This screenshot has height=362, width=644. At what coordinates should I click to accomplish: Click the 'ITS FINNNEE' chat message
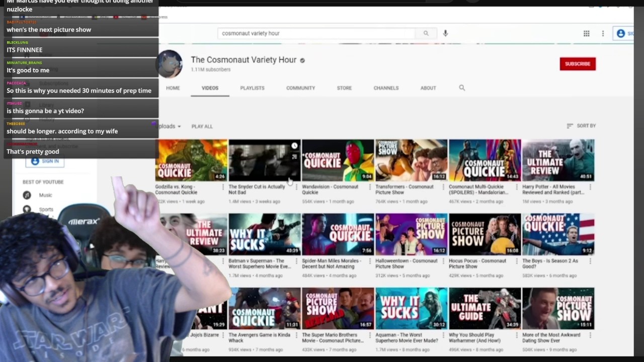[x=24, y=50]
